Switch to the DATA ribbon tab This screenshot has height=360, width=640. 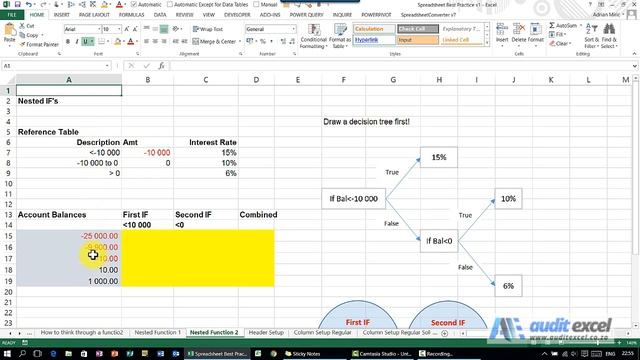pyautogui.click(x=160, y=15)
